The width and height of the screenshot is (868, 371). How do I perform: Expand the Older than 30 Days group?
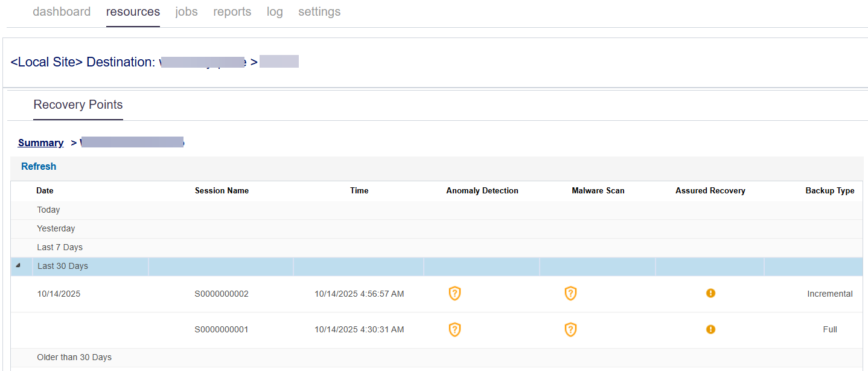(74, 358)
